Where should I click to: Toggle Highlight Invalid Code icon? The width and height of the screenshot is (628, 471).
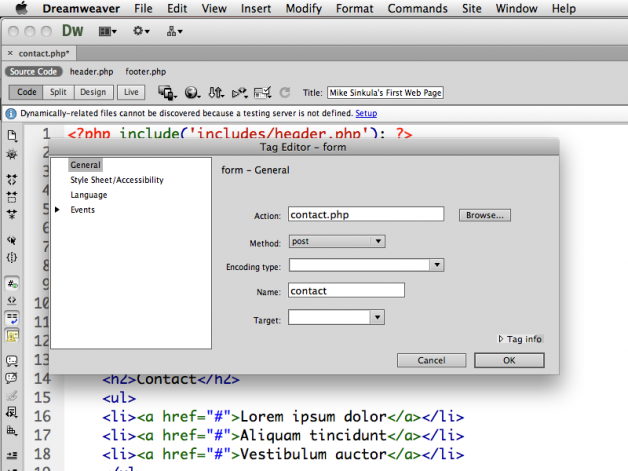click(12, 301)
